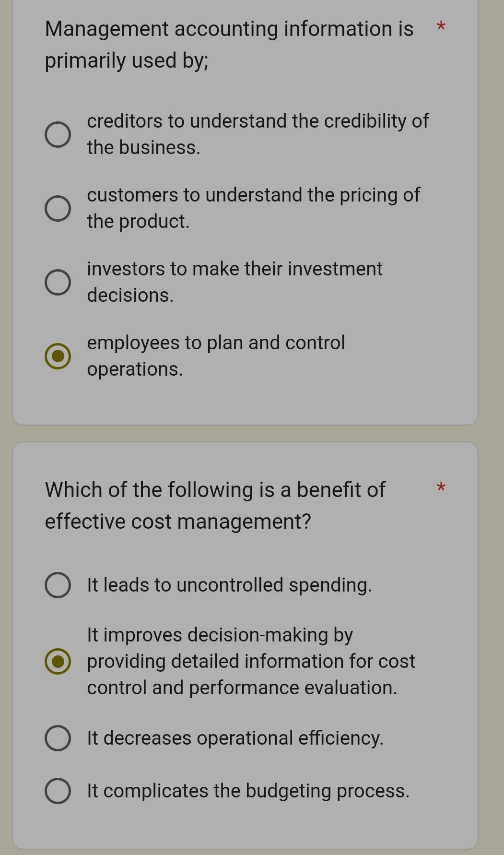The height and width of the screenshot is (855, 504).
Task: Click the 'It complicates the budgeting process' text
Action: coord(248,791)
